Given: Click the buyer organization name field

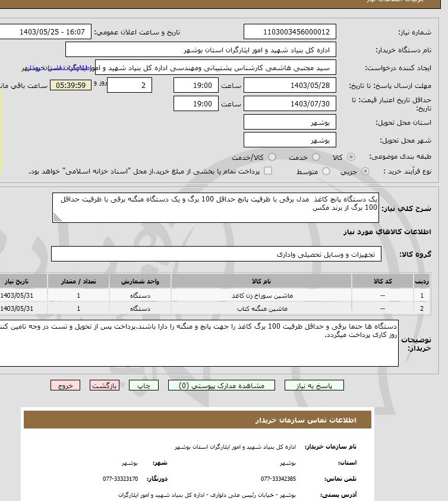Looking at the screenshot, I should (201, 49).
